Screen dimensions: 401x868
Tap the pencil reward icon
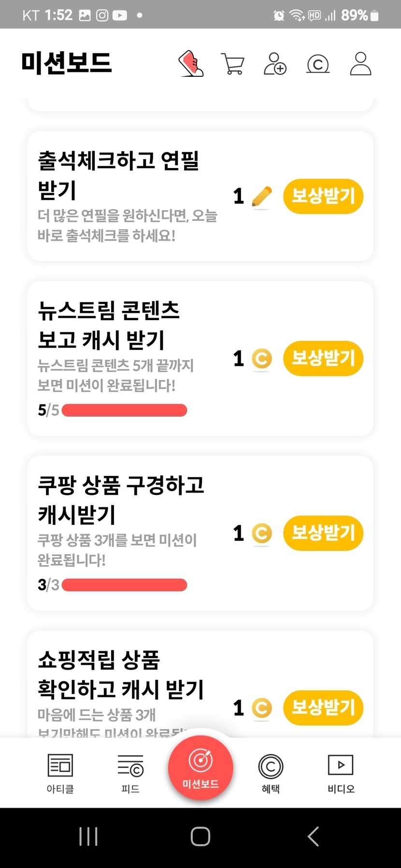click(x=262, y=196)
